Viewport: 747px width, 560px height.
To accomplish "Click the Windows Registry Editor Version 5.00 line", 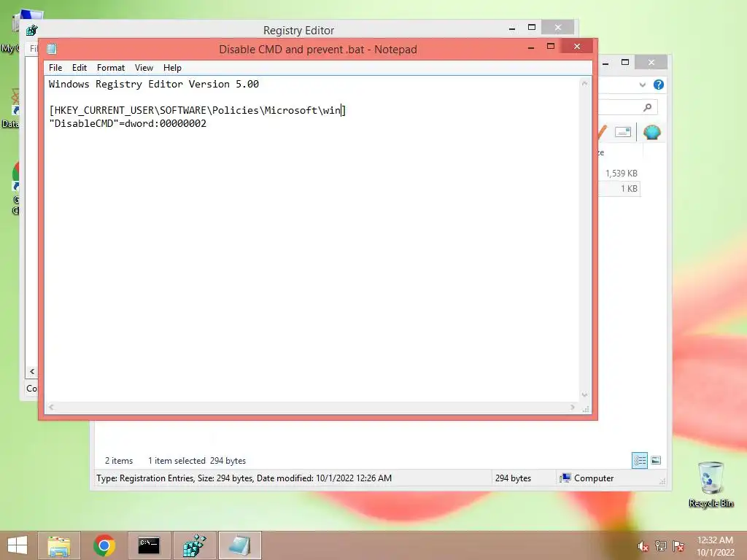I will pyautogui.click(x=154, y=85).
